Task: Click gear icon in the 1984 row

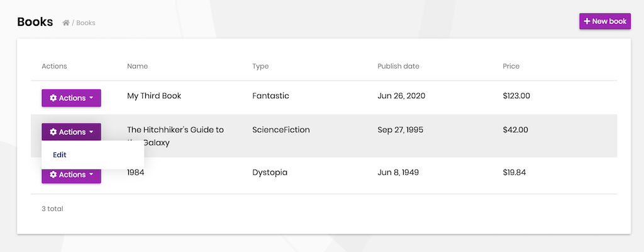Action: tap(53, 175)
